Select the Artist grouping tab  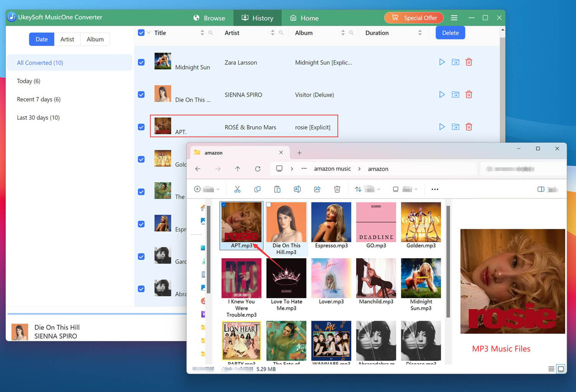pyautogui.click(x=67, y=39)
